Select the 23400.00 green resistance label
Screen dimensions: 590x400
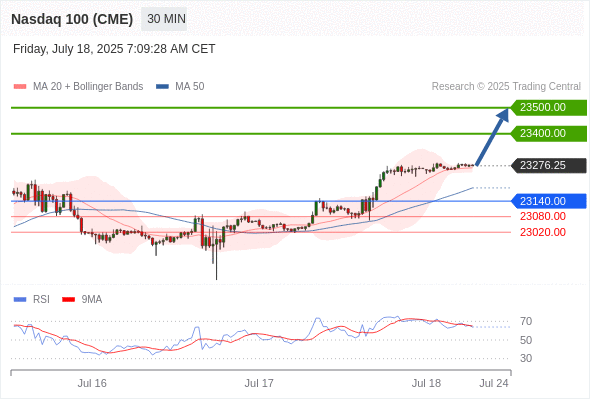click(549, 133)
